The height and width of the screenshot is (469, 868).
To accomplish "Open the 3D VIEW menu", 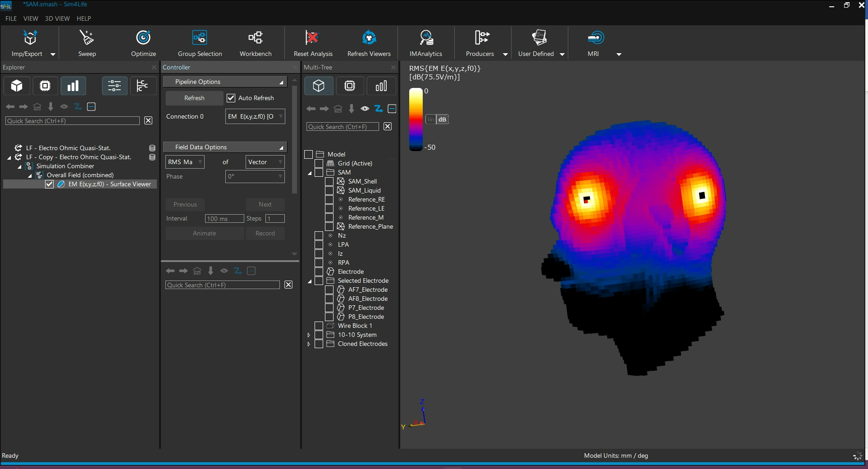I will tap(57, 18).
